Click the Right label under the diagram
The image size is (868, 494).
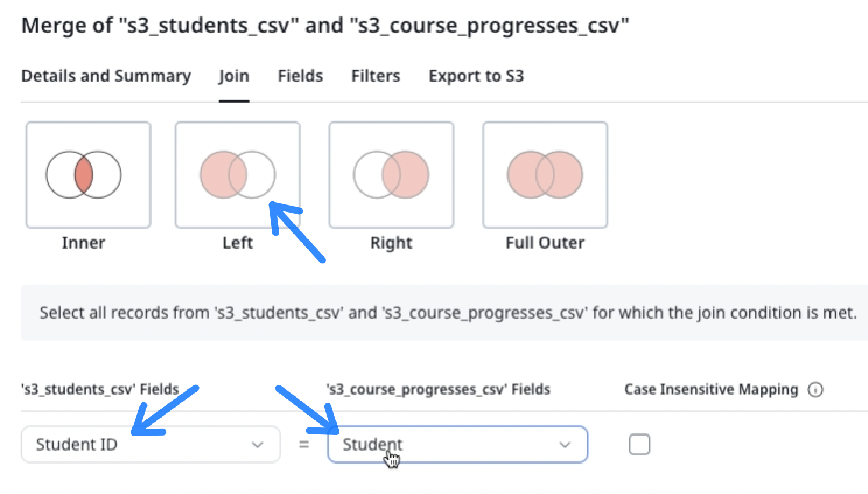pyautogui.click(x=391, y=243)
